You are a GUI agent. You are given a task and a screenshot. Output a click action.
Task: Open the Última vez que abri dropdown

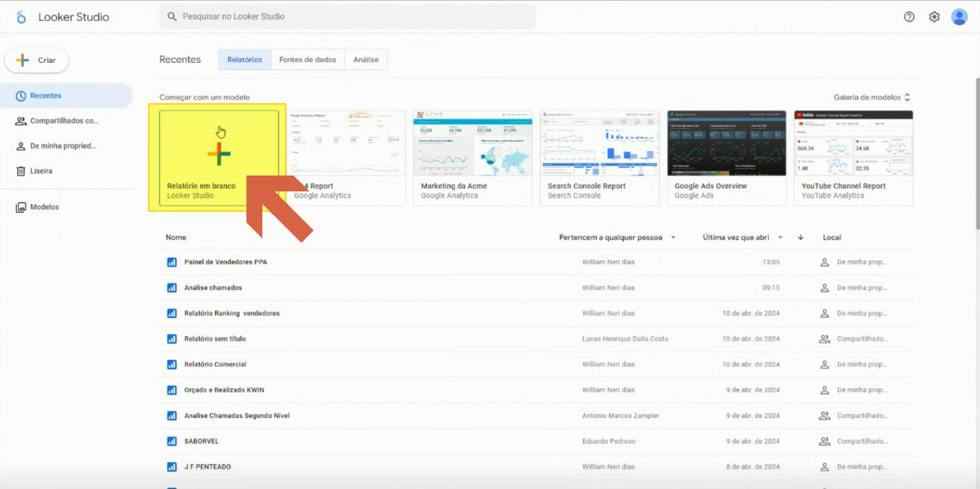pos(744,238)
